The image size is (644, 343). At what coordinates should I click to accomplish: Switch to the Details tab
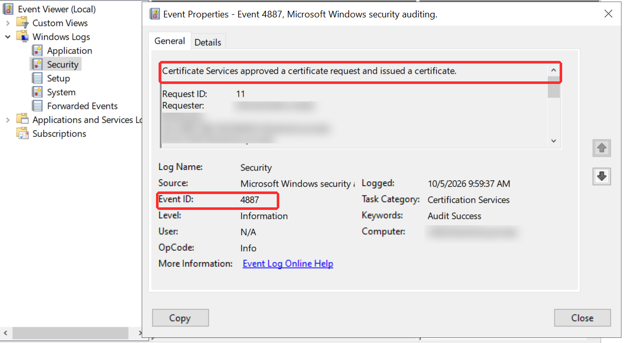[x=208, y=42]
